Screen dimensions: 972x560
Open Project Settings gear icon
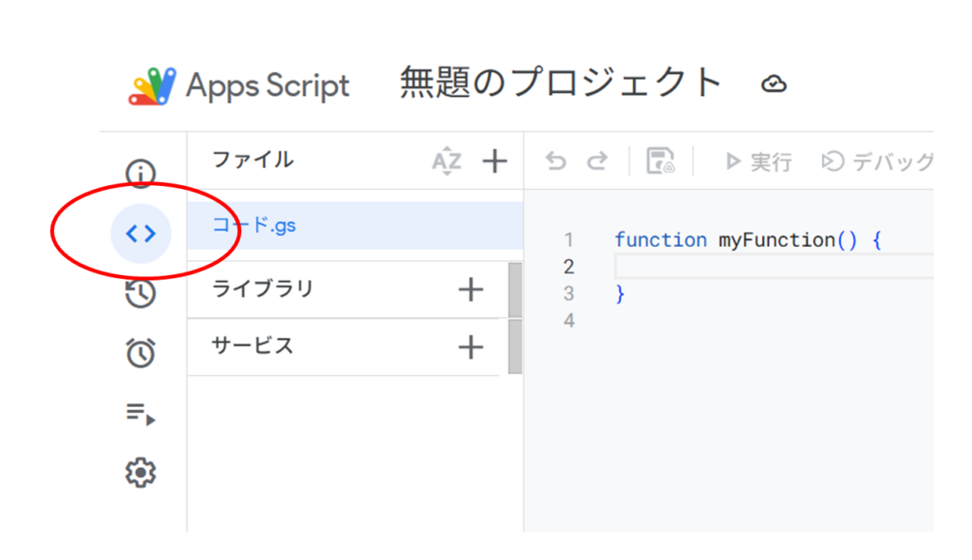(x=140, y=473)
